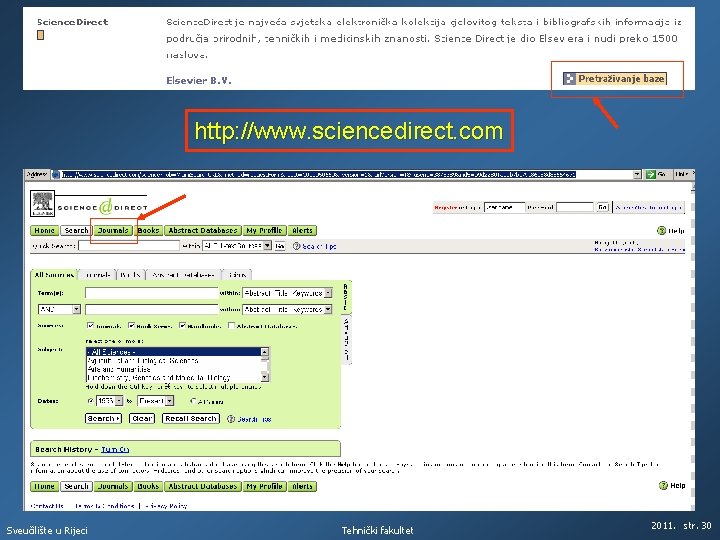
Task: Click subject list scroll-down arrow
Action: point(265,377)
